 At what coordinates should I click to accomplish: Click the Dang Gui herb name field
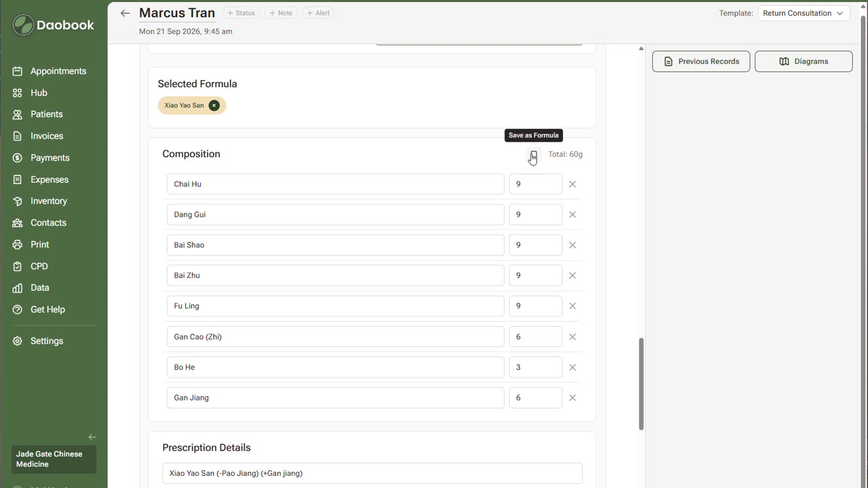[x=336, y=215]
